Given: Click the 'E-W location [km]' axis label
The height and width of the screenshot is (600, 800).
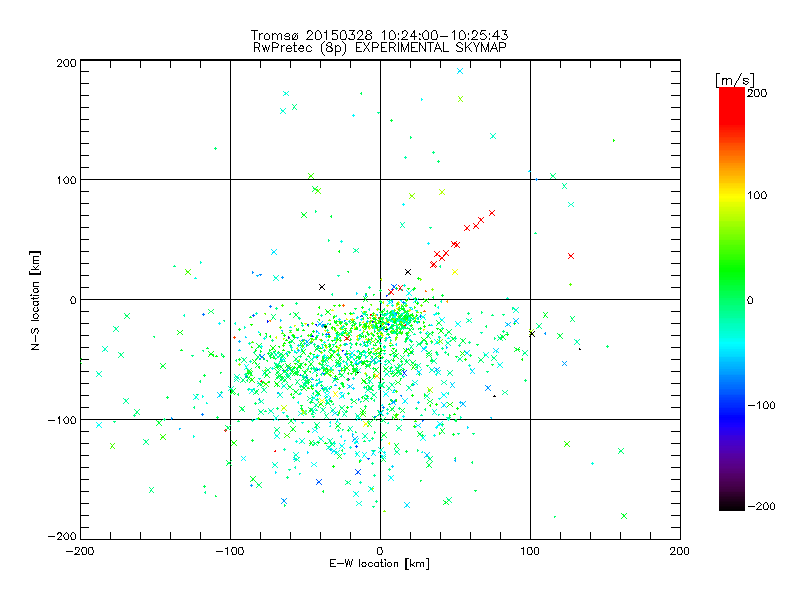Looking at the screenshot, I should coord(379,563).
